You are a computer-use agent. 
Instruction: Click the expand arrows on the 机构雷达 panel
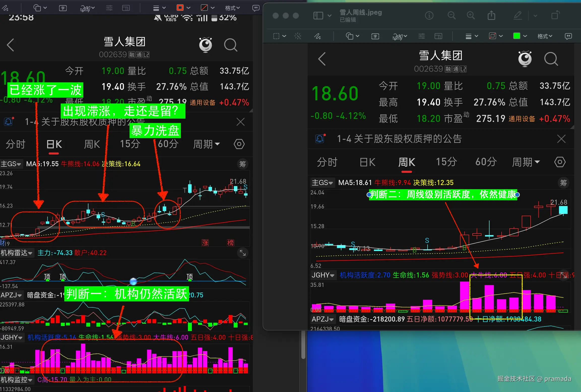pos(242,253)
